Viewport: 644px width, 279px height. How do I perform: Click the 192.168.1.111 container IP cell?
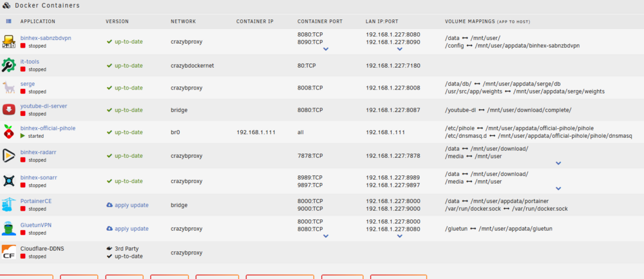256,132
